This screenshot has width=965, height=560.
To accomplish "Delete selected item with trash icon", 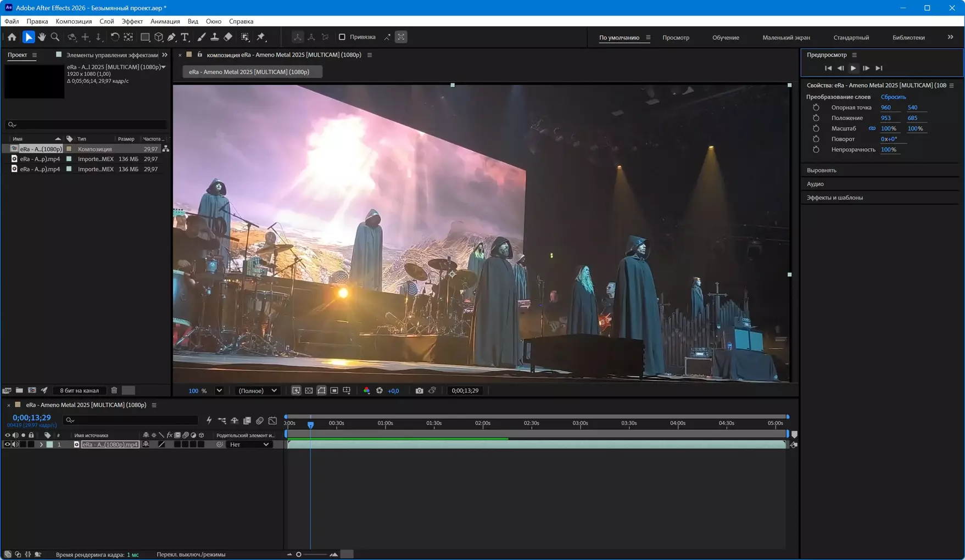I will pyautogui.click(x=114, y=390).
